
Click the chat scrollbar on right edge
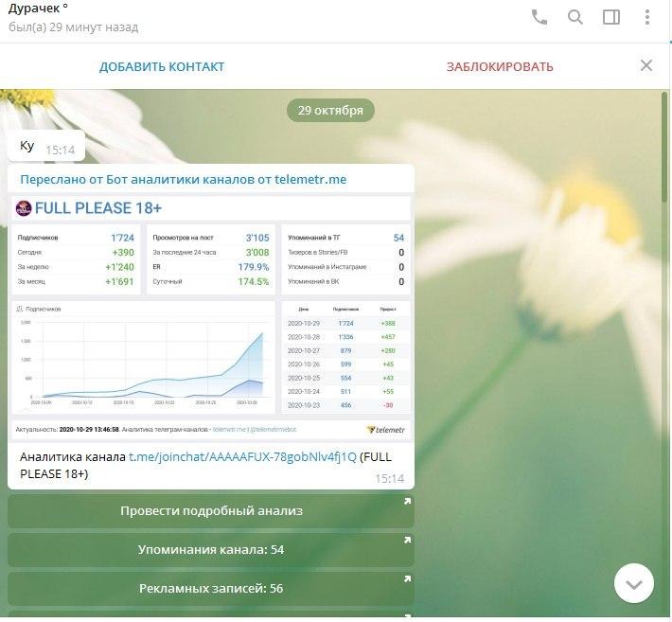[664, 146]
